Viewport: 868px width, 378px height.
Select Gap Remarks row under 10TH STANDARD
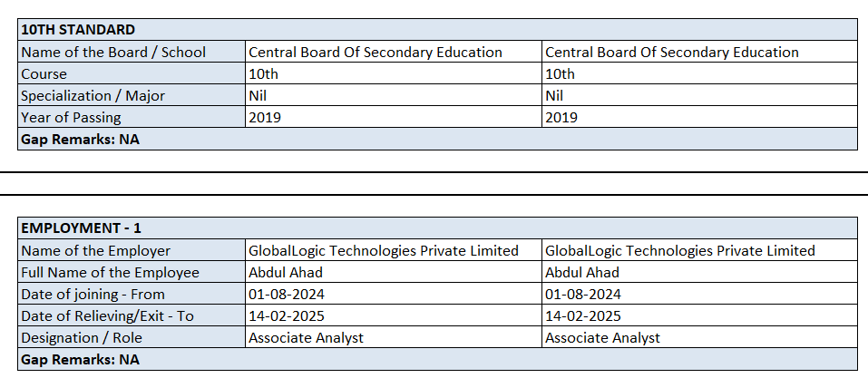point(80,139)
